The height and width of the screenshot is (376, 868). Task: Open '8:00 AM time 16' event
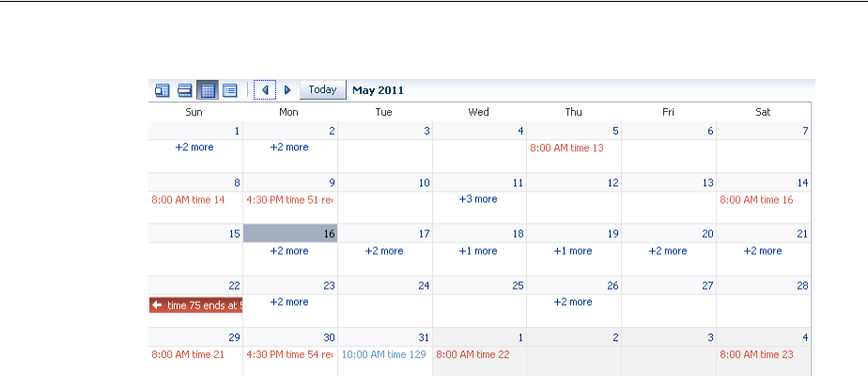pos(756,199)
